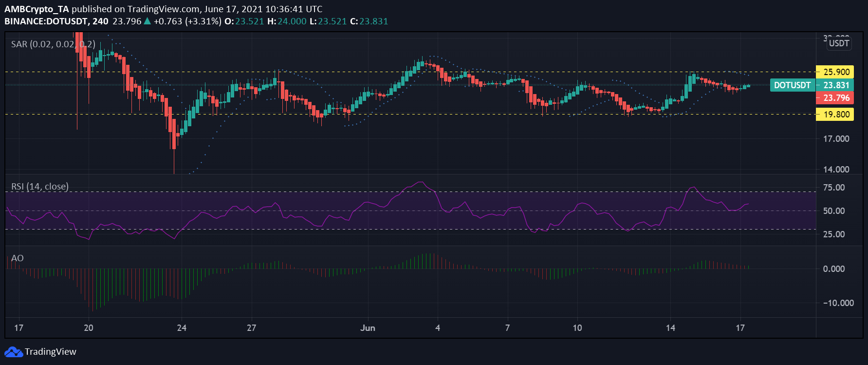Click the RSI 75.00 axis value
This screenshot has height=365, width=868.
point(834,188)
